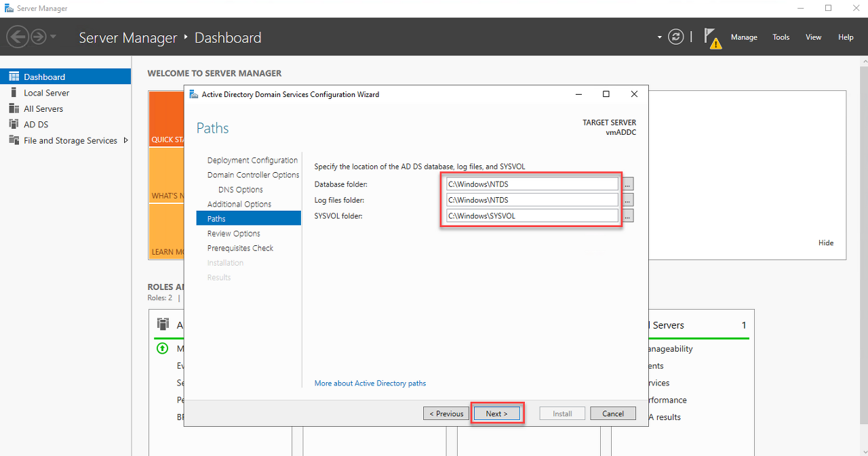
Task: Select All Servers in the left pane
Action: pos(65,108)
